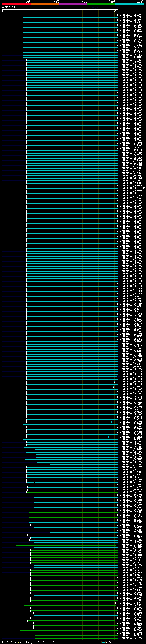Viewport: 146px width, 644px height.
Task: Select label UniRef100_B2WSA1
Action: click(131, 42)
